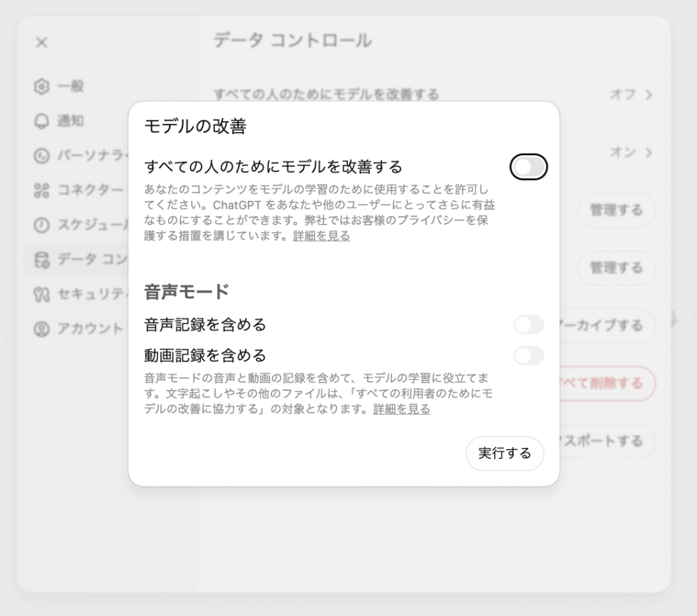Open 詳細を見る link under model improvement

[x=321, y=236]
